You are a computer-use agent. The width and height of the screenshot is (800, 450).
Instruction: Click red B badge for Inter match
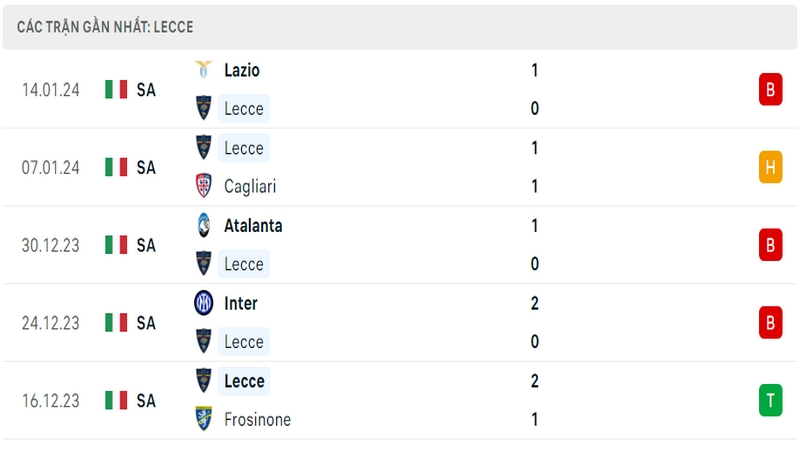click(770, 322)
